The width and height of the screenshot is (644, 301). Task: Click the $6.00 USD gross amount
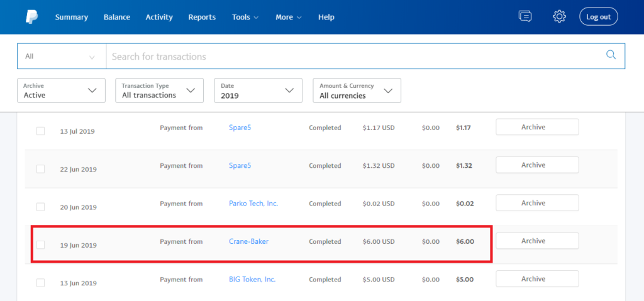pos(378,241)
